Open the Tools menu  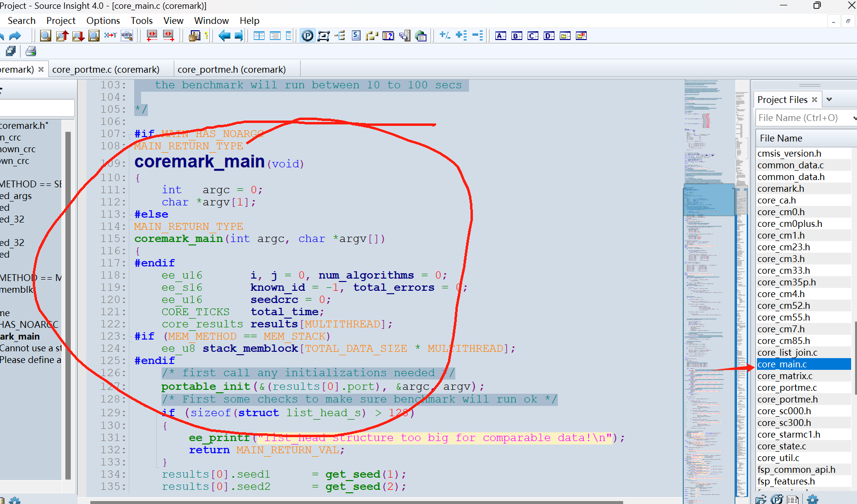point(142,20)
